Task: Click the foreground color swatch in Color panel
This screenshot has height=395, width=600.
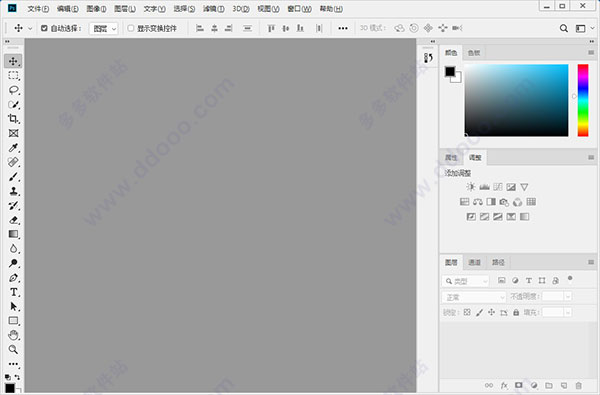Action: click(450, 71)
